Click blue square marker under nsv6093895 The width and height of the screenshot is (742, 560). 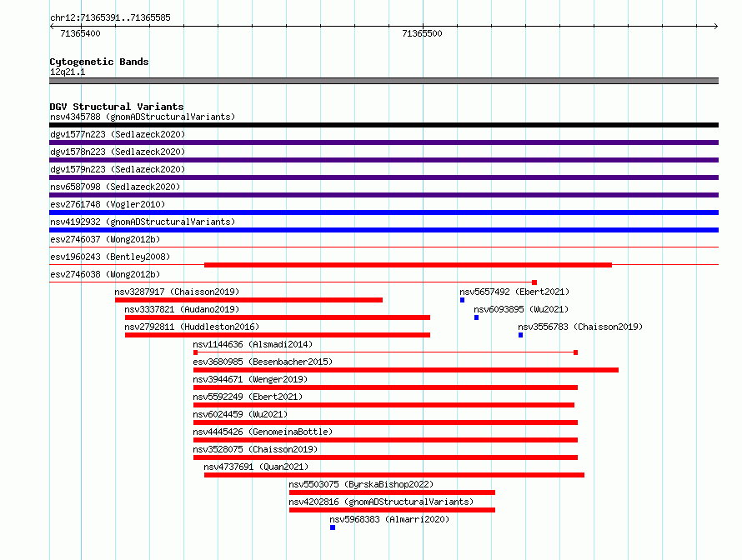click(477, 317)
